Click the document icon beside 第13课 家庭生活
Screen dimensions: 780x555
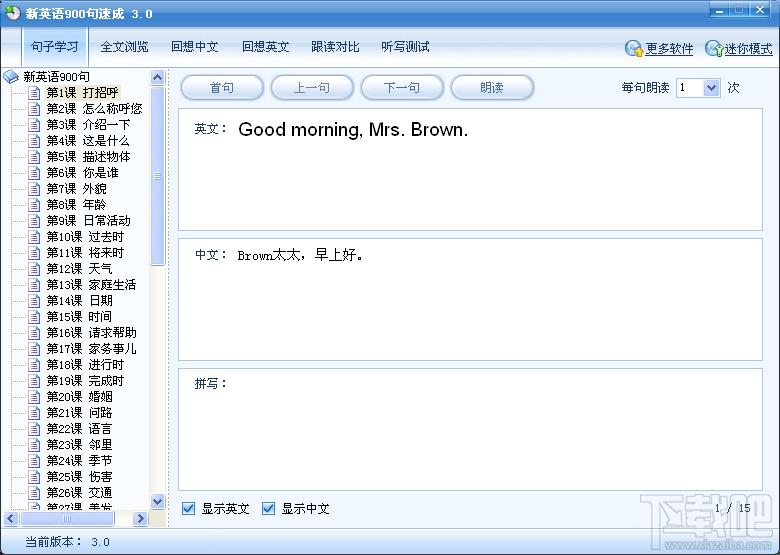click(x=34, y=285)
